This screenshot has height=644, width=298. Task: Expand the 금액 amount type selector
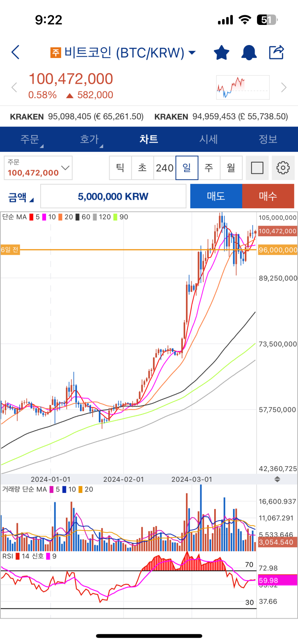pos(21,197)
